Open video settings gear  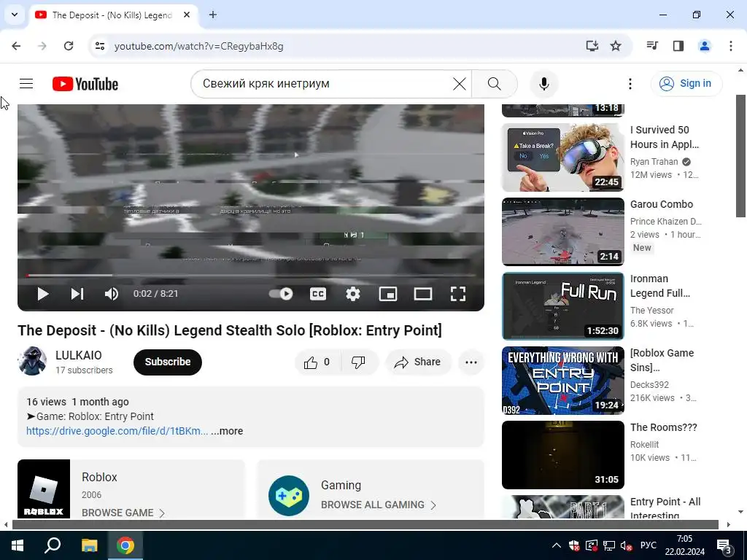(353, 294)
